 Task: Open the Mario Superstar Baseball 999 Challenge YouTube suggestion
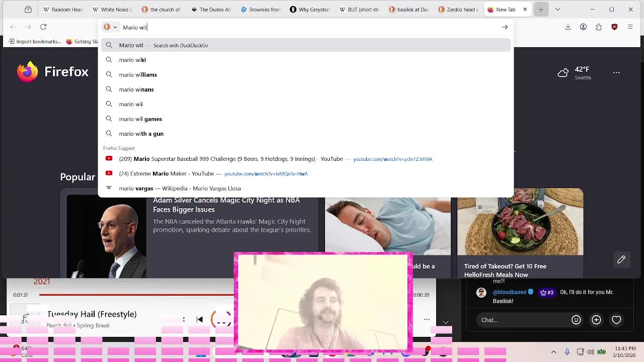point(306,159)
